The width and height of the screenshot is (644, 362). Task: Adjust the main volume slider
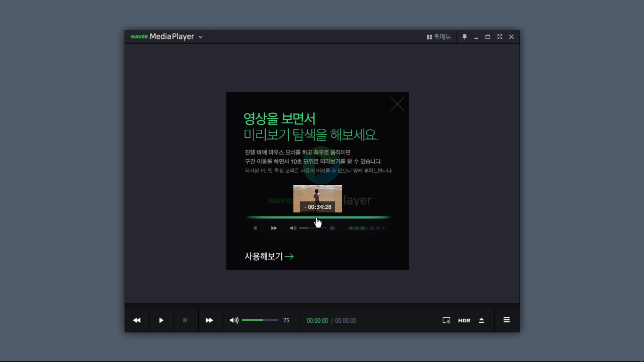point(260,320)
